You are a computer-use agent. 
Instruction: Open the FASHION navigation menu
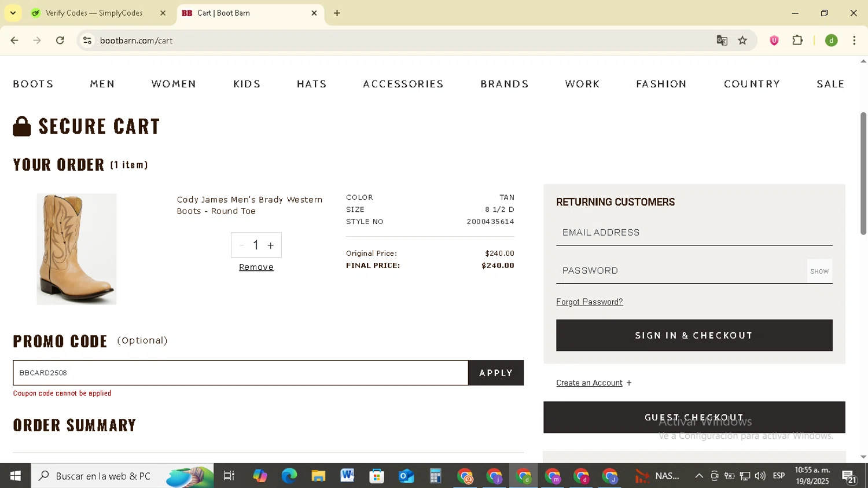(661, 84)
